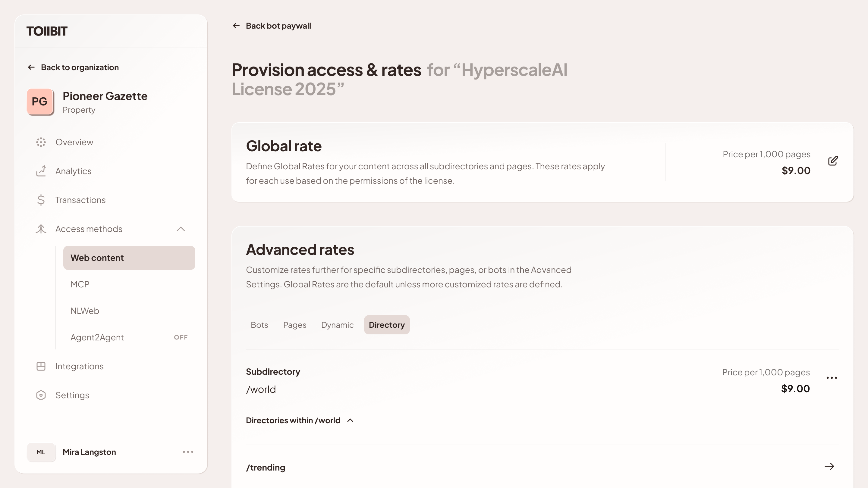Open Mira Langston's account menu

tap(188, 452)
